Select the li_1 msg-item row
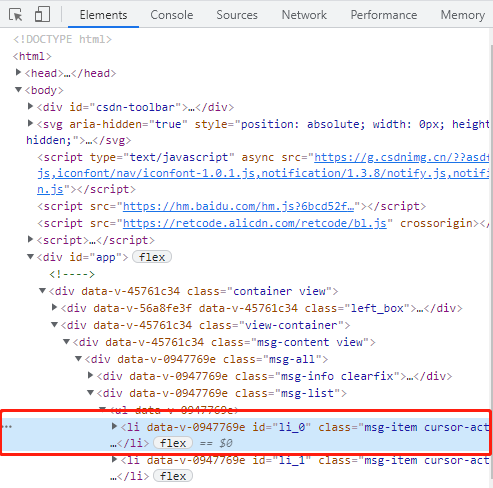 pyautogui.click(x=246, y=468)
